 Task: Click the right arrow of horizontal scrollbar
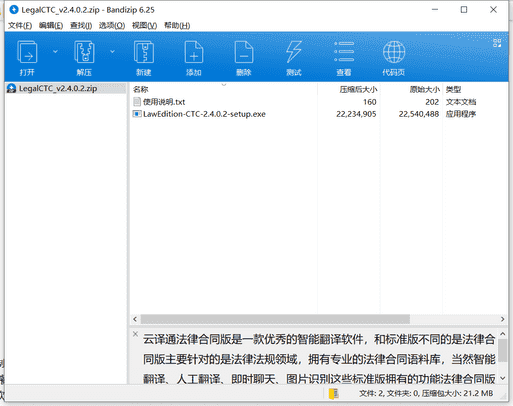(503, 319)
